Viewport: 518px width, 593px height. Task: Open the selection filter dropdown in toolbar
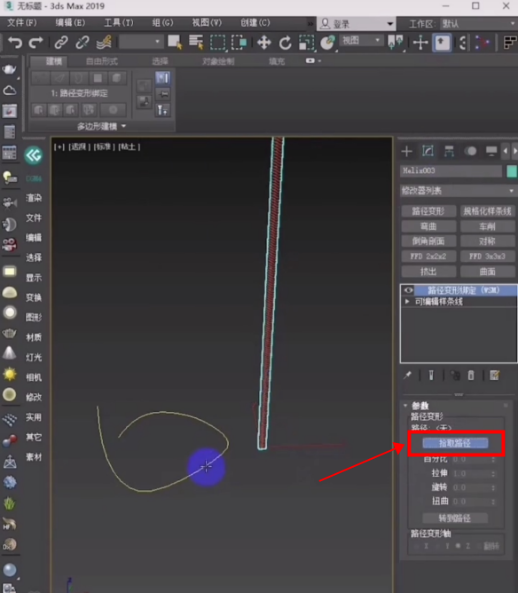(141, 42)
